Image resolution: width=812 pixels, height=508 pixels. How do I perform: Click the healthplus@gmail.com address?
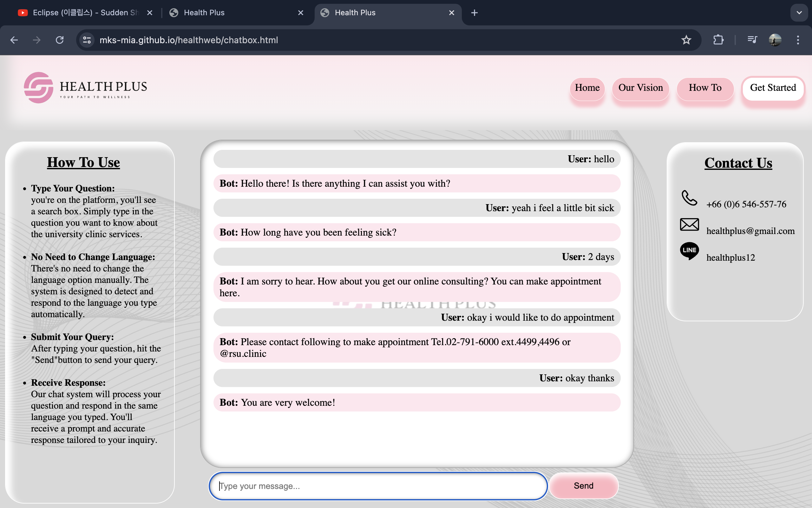[750, 231]
